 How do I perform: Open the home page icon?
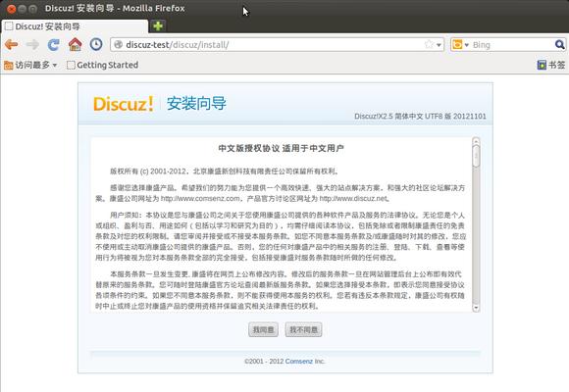point(76,44)
